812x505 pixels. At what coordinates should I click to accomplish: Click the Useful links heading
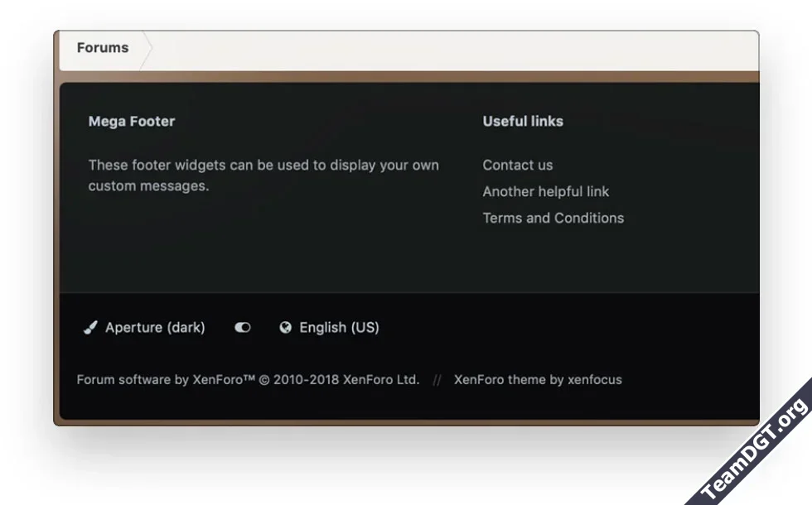pyautogui.click(x=523, y=122)
